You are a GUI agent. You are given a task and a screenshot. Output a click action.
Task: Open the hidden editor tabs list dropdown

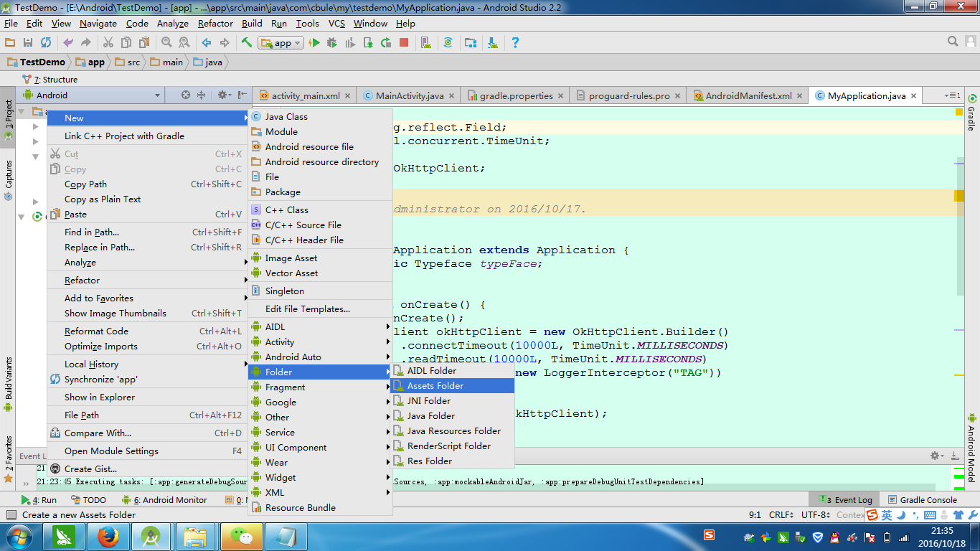point(952,95)
